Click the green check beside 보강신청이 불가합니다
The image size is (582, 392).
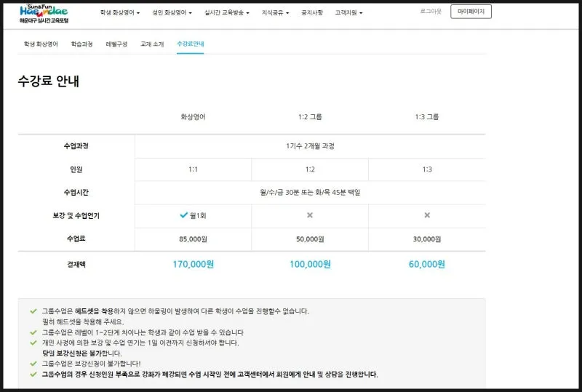tap(33, 364)
